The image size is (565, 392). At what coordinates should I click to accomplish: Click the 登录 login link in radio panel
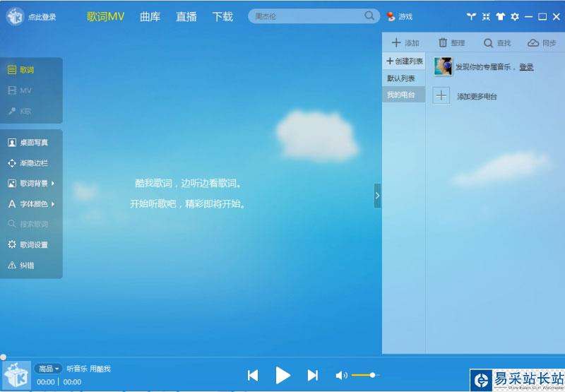[526, 66]
